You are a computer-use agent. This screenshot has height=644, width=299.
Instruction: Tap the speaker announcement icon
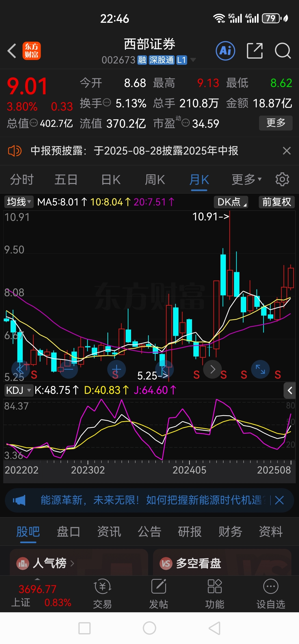tap(15, 151)
